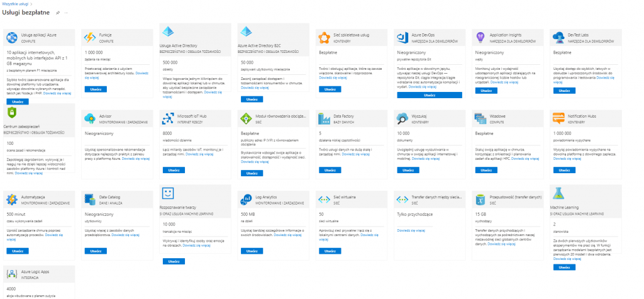This screenshot has width=644, height=299.
Task: Click the Log Analytics icon
Action: coord(246,200)
